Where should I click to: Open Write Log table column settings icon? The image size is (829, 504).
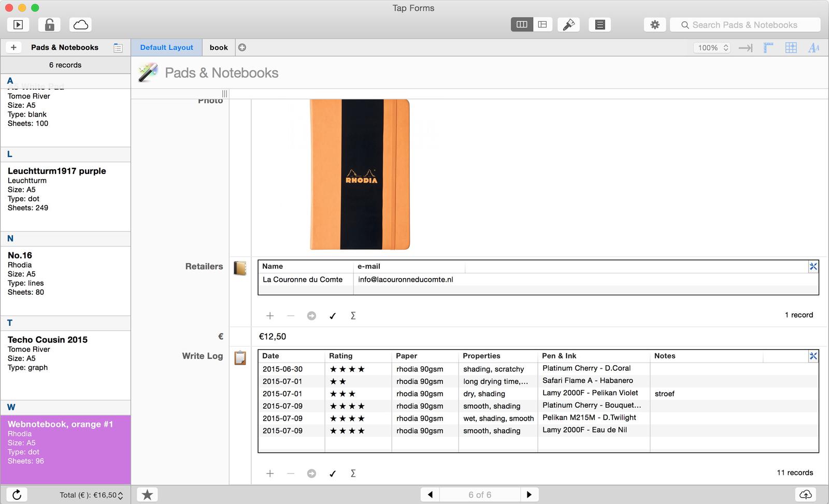(x=813, y=356)
